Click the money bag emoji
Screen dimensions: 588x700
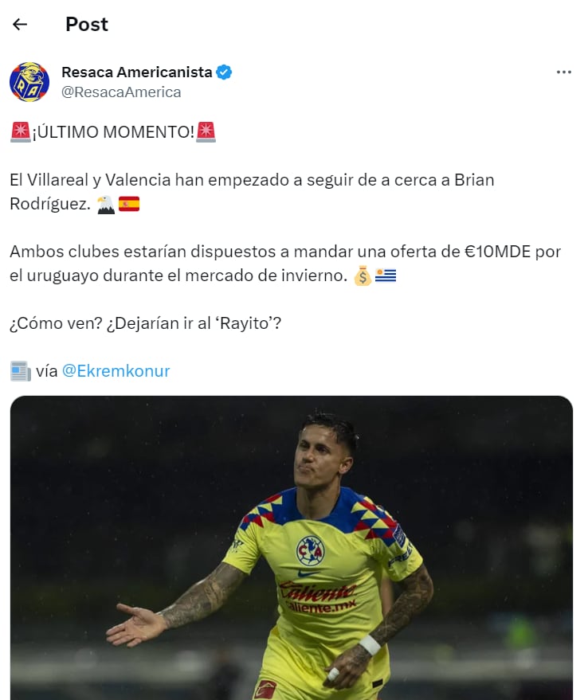coord(363,276)
